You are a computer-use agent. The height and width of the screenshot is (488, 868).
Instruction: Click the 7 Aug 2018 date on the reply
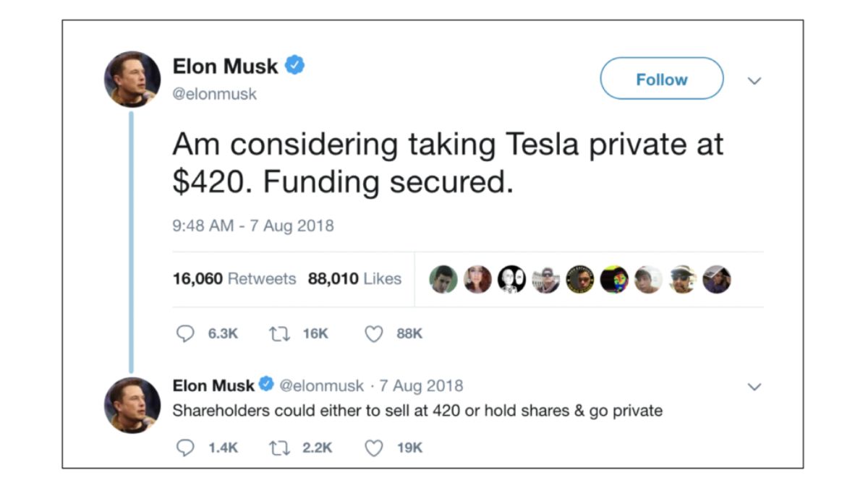click(x=421, y=386)
